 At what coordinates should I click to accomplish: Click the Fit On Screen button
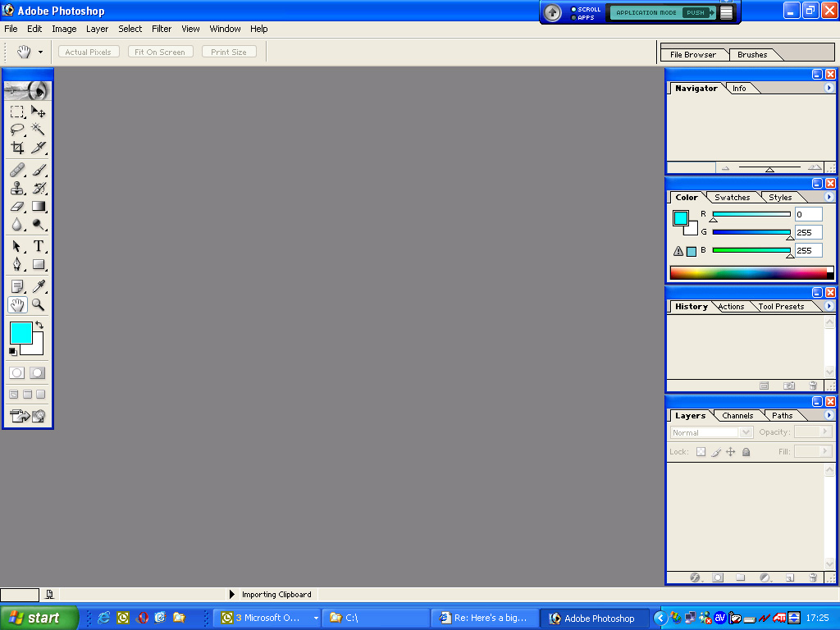160,52
